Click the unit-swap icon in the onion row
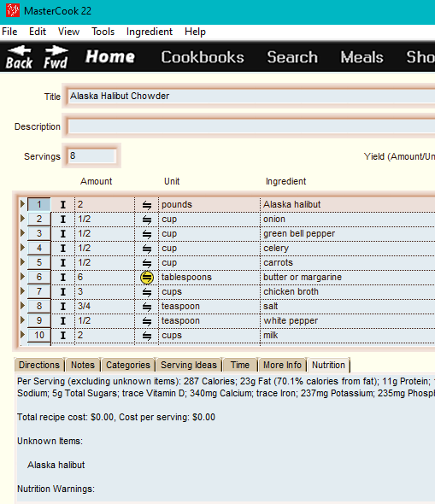 (147, 220)
